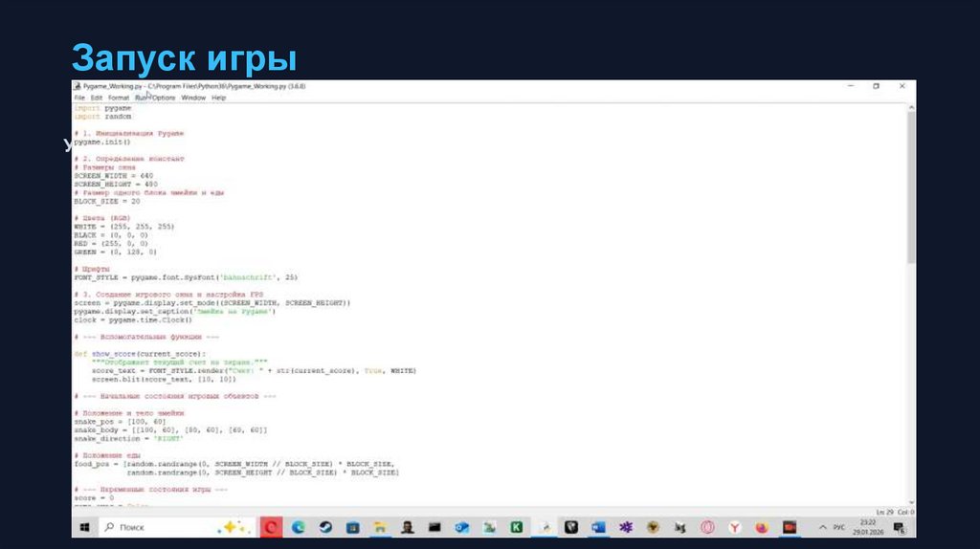Open the Edit menu
Image resolution: width=980 pixels, height=549 pixels.
point(97,99)
